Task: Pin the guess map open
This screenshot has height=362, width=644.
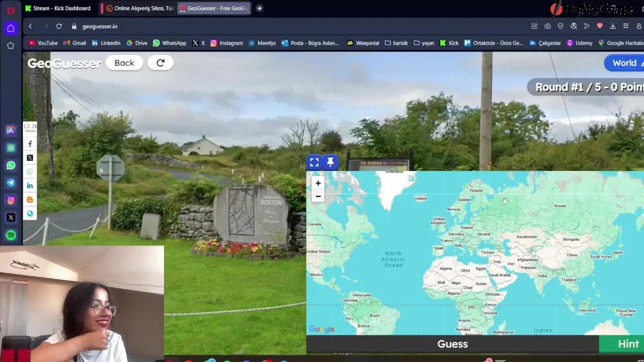Action: (x=330, y=162)
